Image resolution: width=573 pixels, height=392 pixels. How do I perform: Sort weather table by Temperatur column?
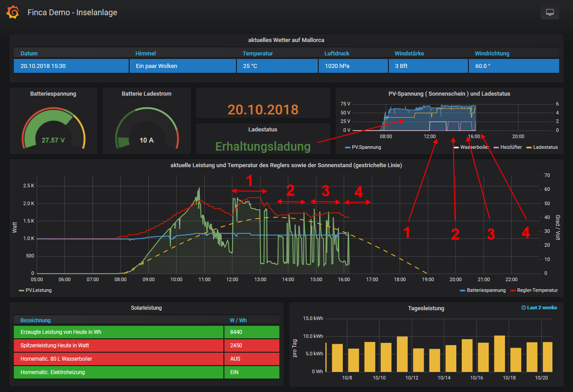click(x=257, y=53)
